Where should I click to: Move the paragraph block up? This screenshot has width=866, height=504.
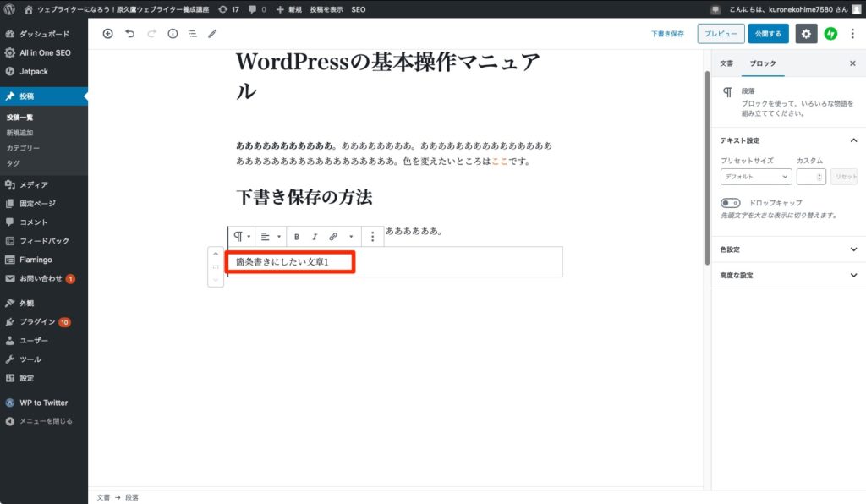[x=216, y=254]
